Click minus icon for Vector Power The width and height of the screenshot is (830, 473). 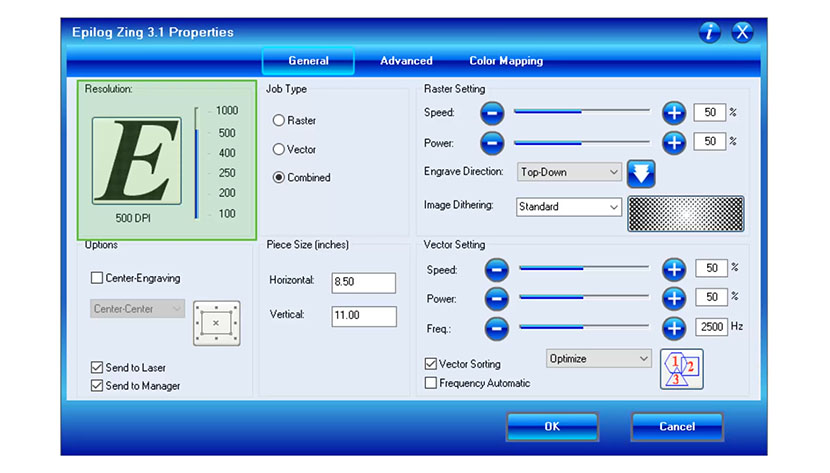click(497, 298)
